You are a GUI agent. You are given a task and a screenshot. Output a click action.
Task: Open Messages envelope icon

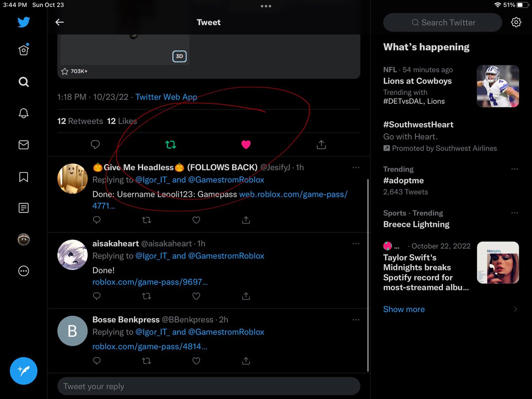[x=23, y=145]
